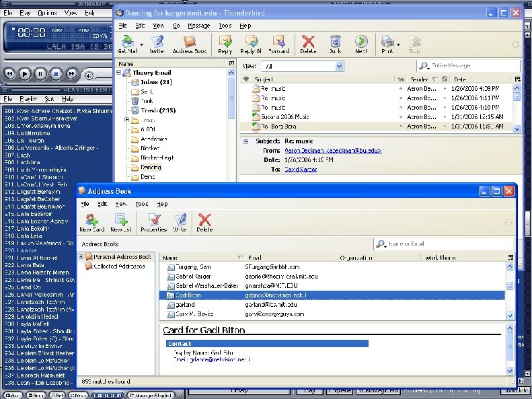Click New List in Address Book
Viewport: 532px width, 399px height.
[x=121, y=223]
